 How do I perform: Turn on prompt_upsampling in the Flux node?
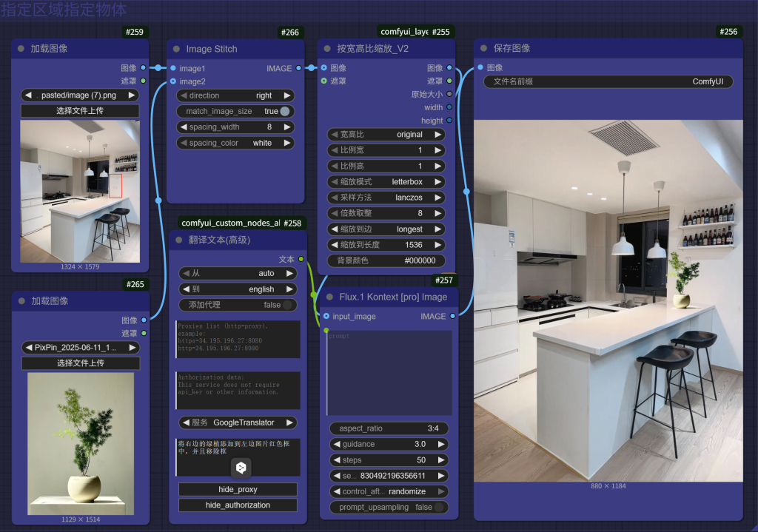pos(440,507)
